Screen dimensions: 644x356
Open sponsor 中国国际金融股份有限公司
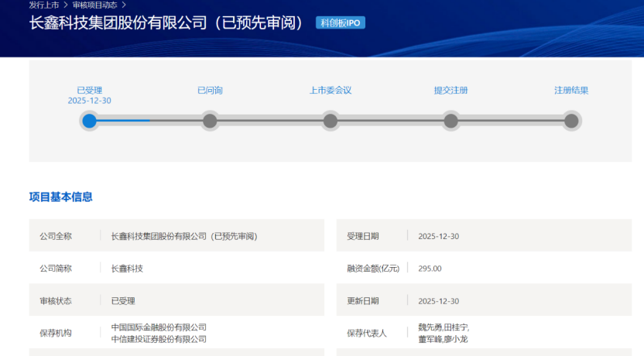[x=159, y=327]
